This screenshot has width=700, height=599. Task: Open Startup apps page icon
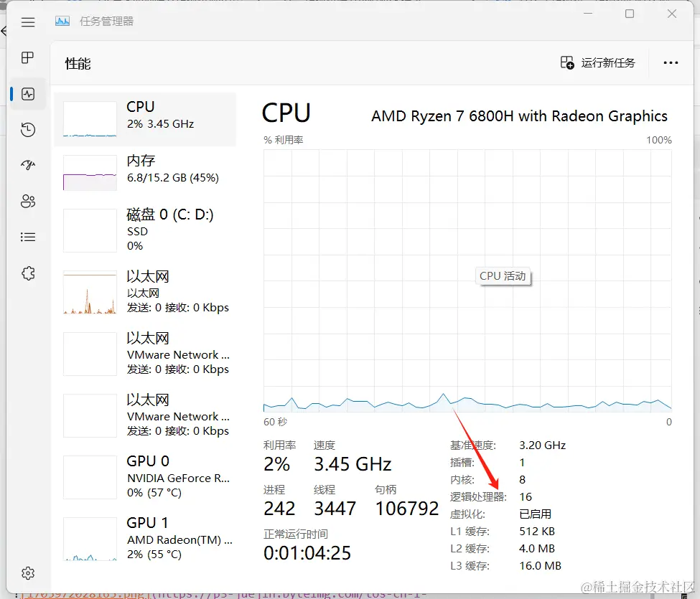pos(28,166)
